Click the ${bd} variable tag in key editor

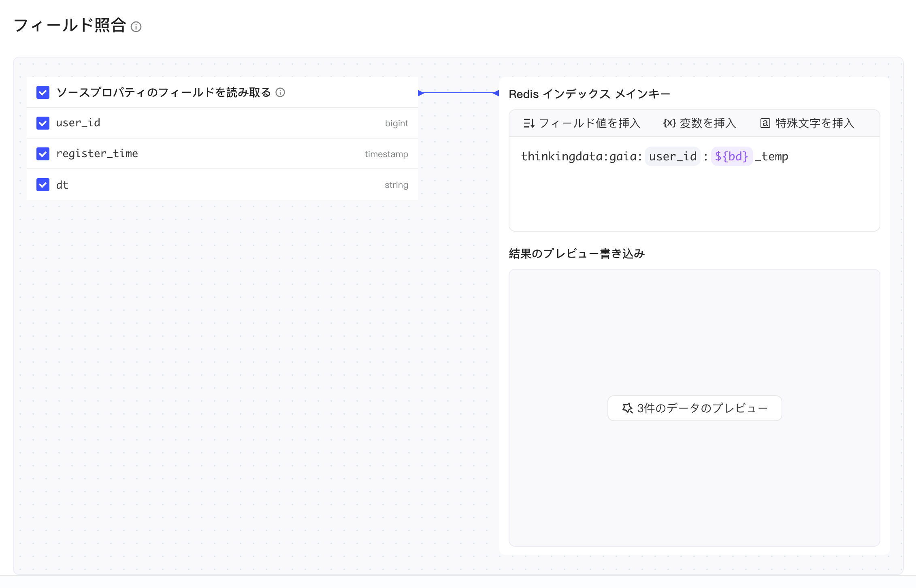point(732,156)
